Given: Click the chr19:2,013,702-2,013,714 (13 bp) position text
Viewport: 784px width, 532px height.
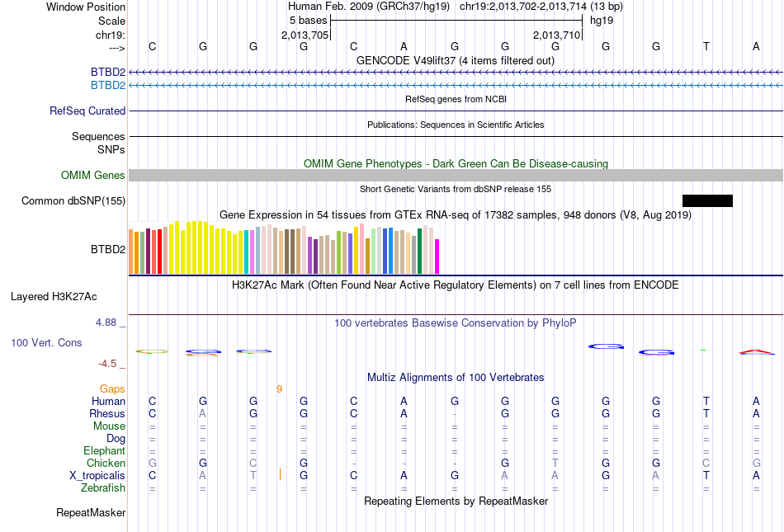Looking at the screenshot, I should tap(541, 7).
